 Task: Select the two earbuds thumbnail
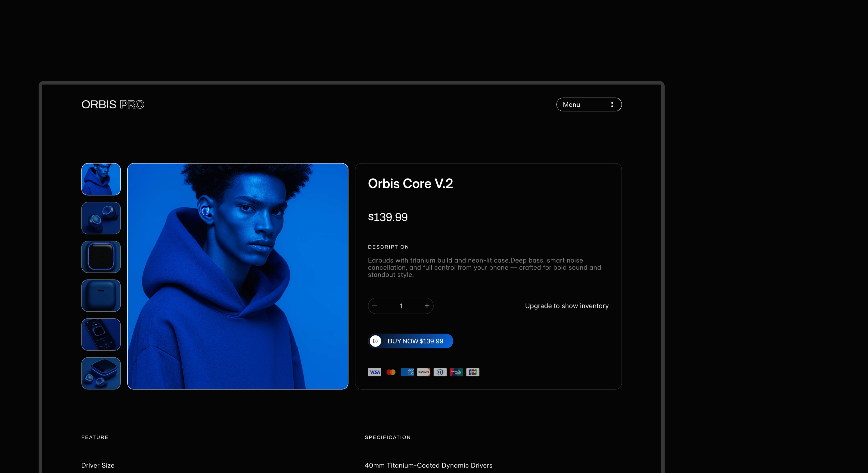[x=101, y=218]
